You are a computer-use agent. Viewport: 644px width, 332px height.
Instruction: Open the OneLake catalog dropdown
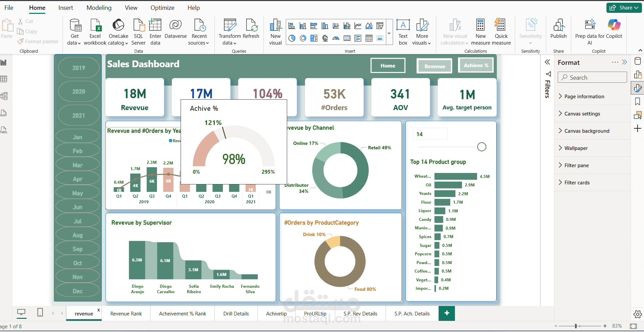pyautogui.click(x=118, y=32)
